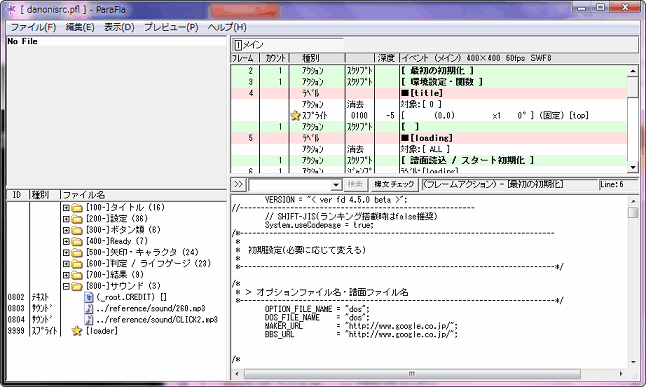Open the プレビュー(P) menu

pos(171,27)
